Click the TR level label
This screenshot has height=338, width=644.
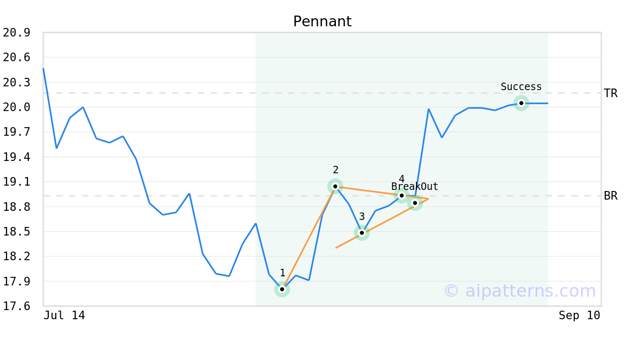coord(611,93)
